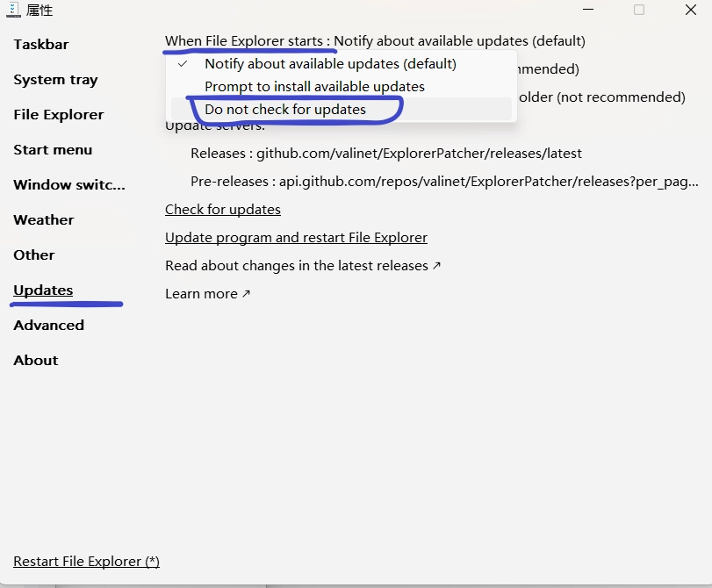Screen dimensions: 712x588
Task: Open the Weather settings section
Action: point(44,220)
